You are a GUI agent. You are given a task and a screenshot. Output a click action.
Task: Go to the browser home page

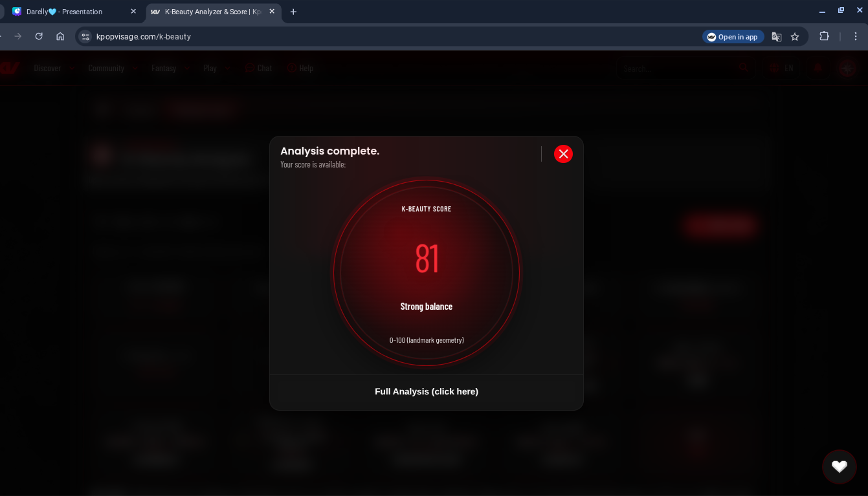(60, 37)
